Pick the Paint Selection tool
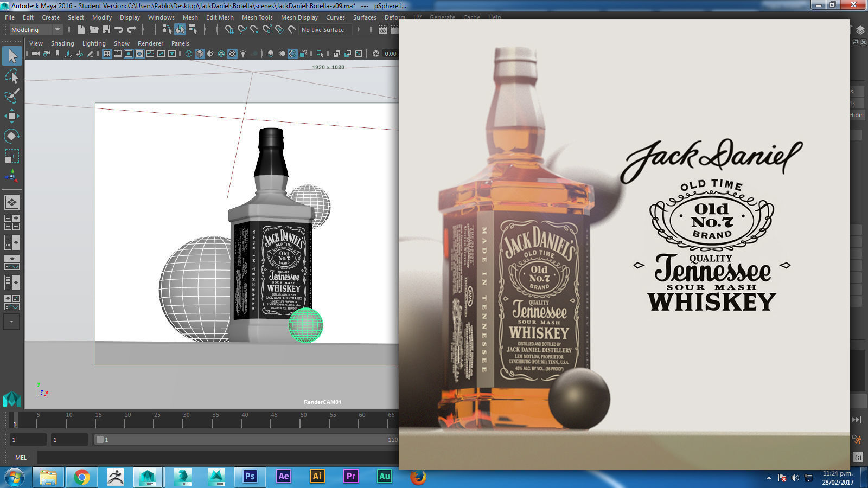The image size is (868, 488). (x=12, y=96)
